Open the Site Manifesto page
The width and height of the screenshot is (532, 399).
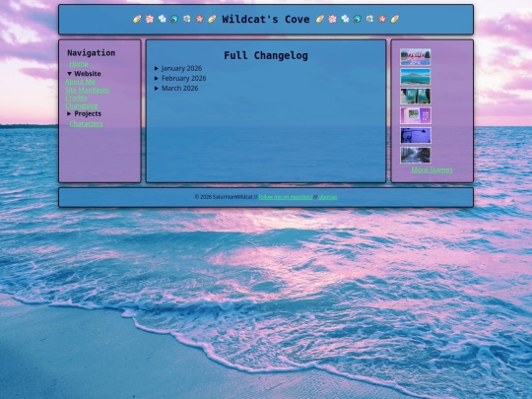88,90
